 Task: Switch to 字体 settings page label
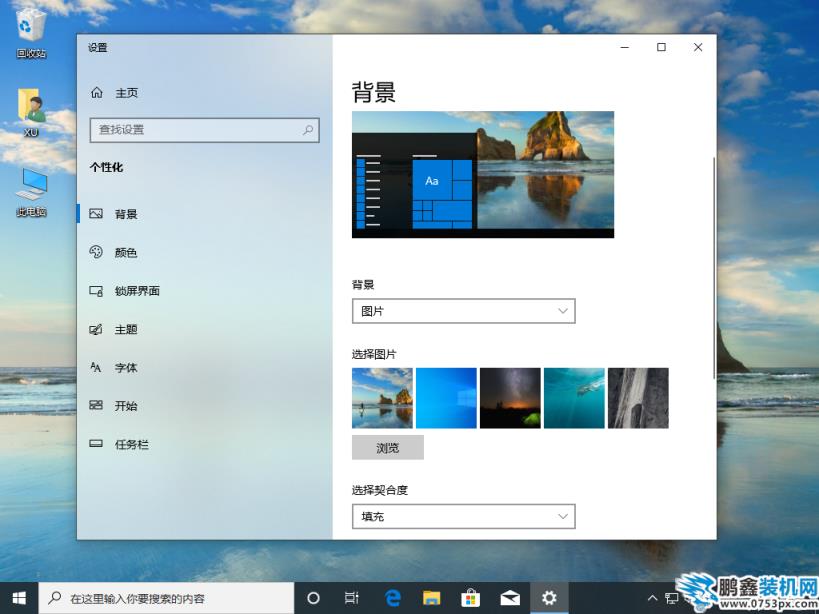[x=126, y=368]
